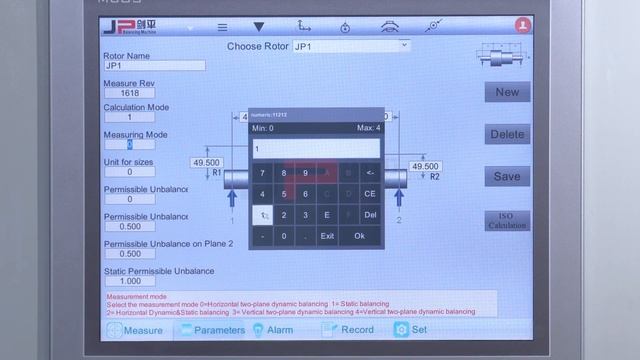Switch to the Measure tab

[x=136, y=330]
